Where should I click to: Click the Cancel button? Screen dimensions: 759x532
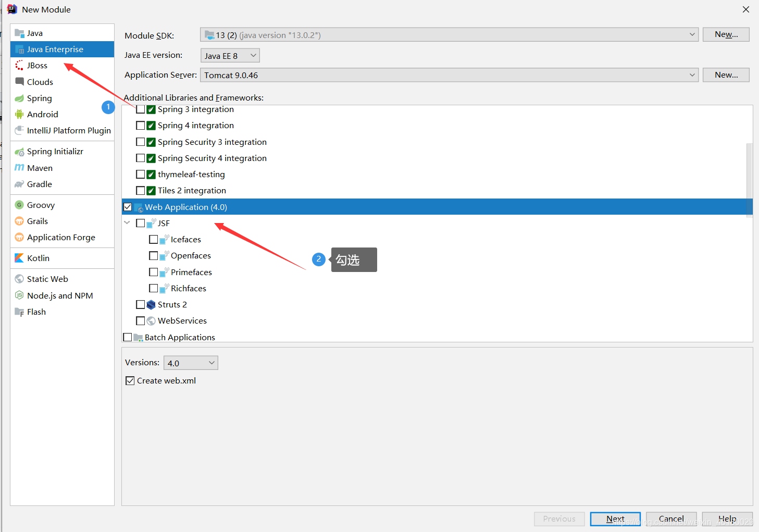point(671,519)
